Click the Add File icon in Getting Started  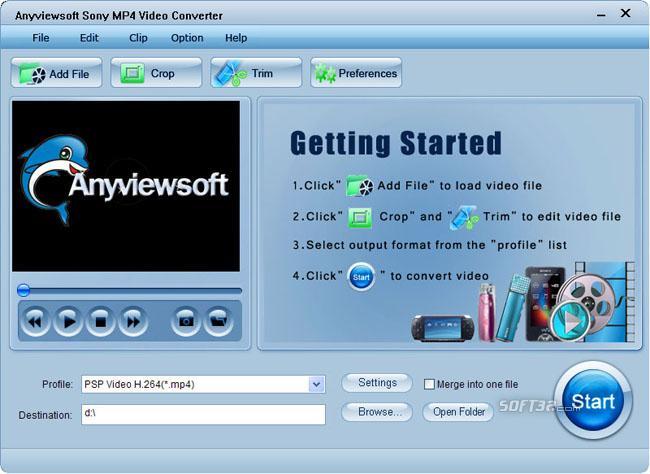point(359,186)
